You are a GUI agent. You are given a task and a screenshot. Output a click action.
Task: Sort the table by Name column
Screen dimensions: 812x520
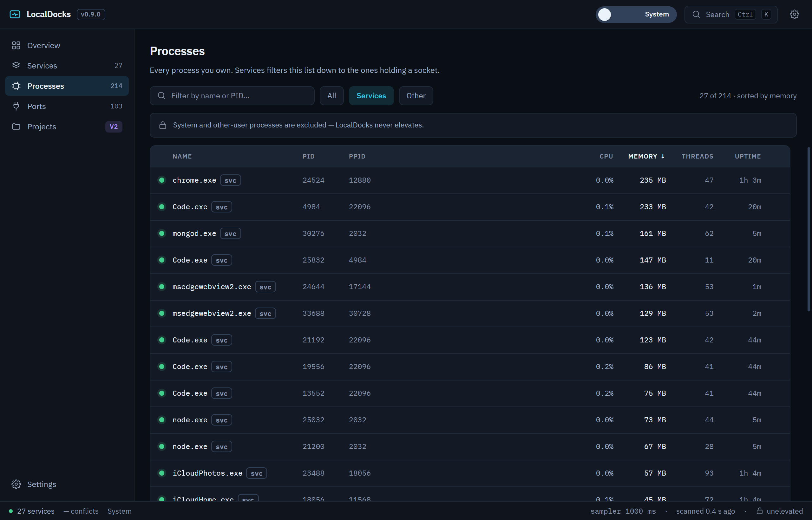click(182, 156)
